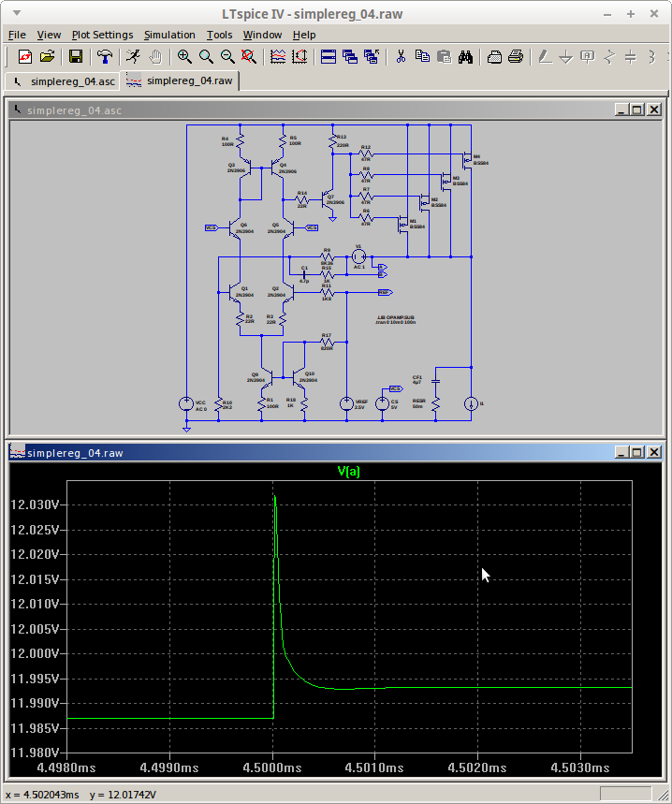Click the 12.030V vertical axis label
The width and height of the screenshot is (672, 804).
coord(36,505)
